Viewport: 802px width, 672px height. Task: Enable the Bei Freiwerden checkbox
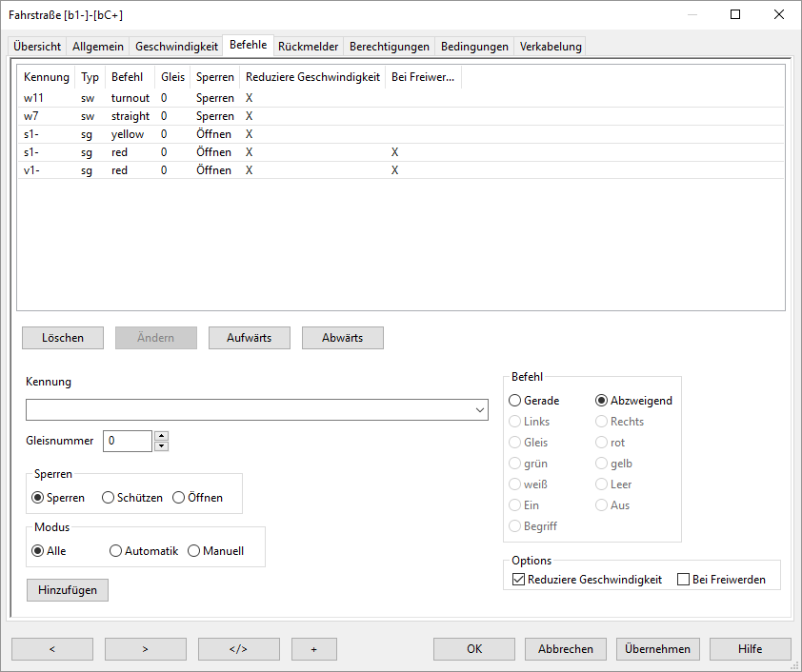683,580
